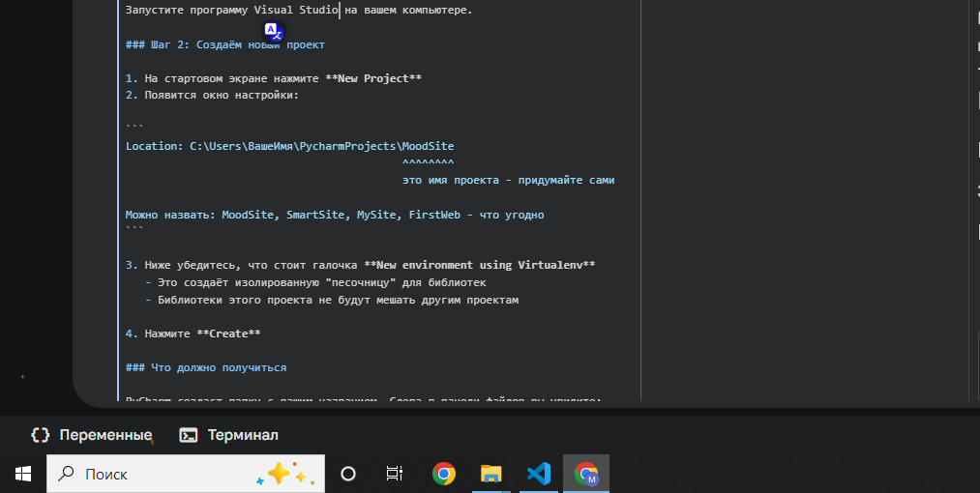
Task: Click the line 'Библиотеки этого проекта не будут мешать'
Action: click(x=332, y=300)
